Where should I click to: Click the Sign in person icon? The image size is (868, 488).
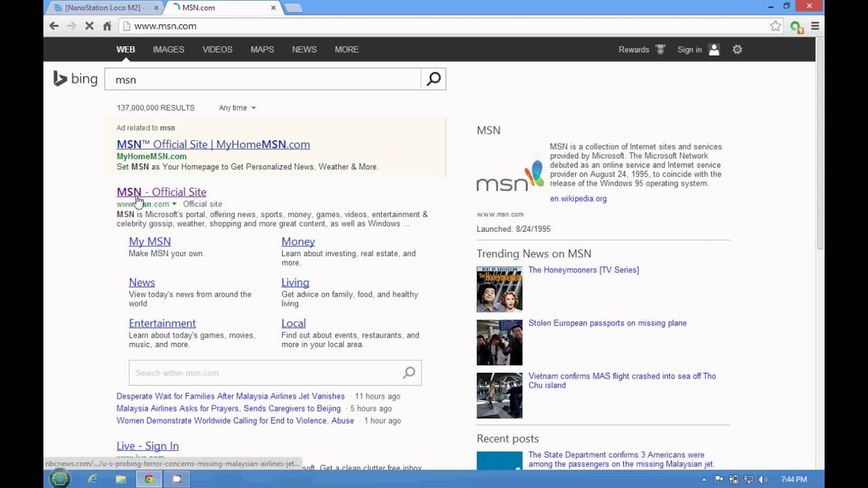click(x=714, y=49)
